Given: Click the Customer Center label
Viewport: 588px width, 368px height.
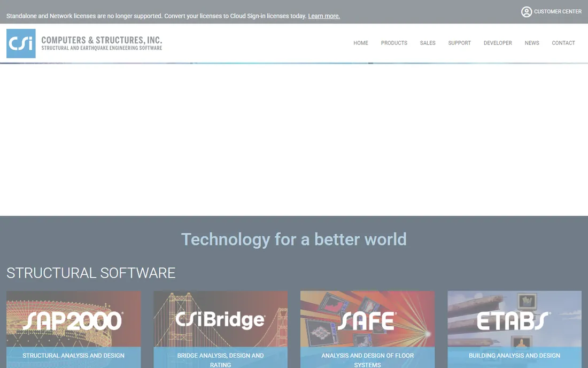Looking at the screenshot, I should (x=558, y=12).
